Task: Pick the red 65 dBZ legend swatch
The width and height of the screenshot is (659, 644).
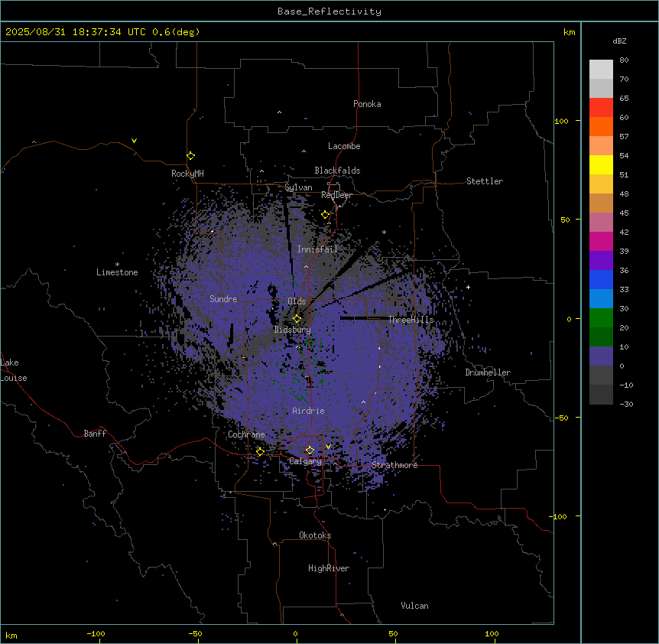Action: [x=601, y=107]
